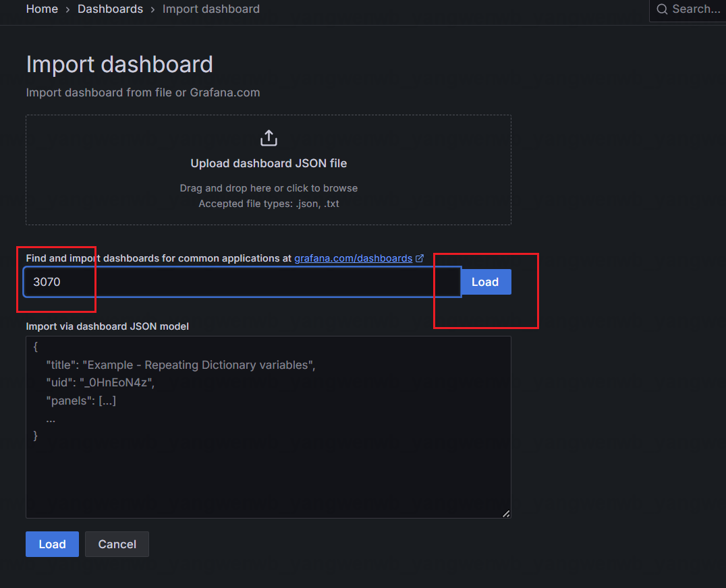This screenshot has height=588, width=726.
Task: Click the external link icon beside grafana.com/dashboards
Action: [420, 258]
